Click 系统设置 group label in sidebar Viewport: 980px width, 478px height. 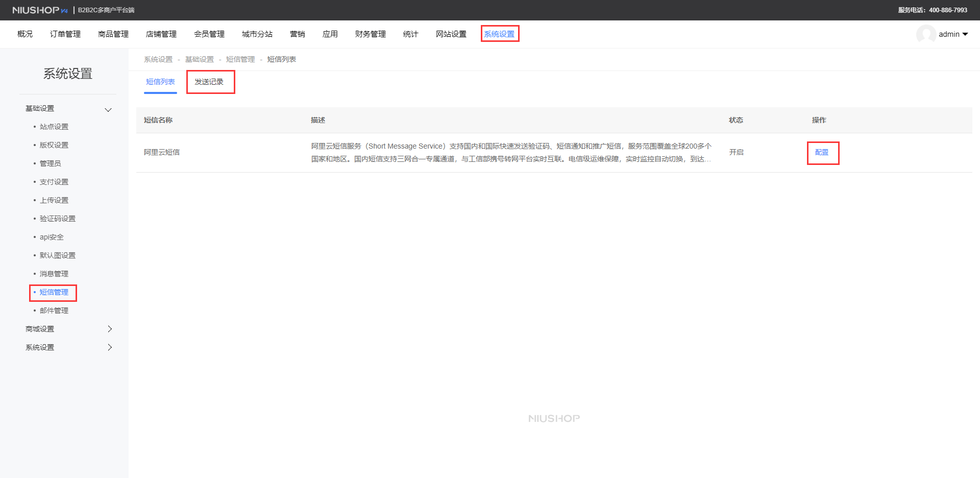pyautogui.click(x=40, y=347)
